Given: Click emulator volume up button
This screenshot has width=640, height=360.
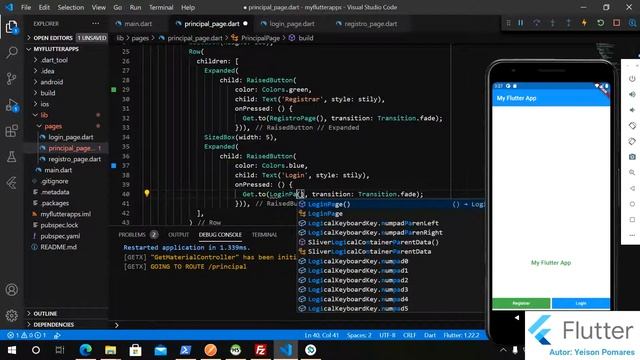Looking at the screenshot, I should (x=632, y=94).
